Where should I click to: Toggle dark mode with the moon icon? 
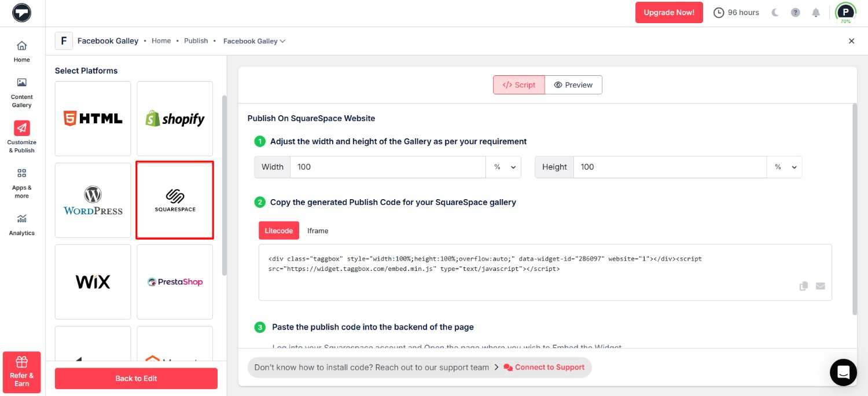tap(775, 12)
